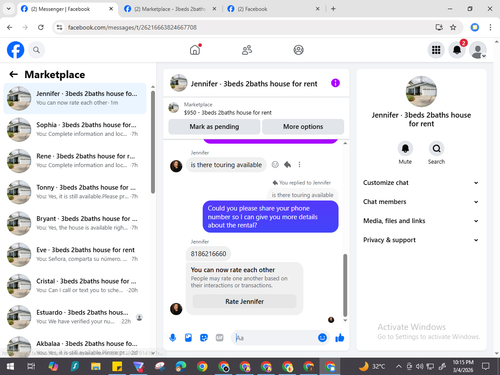
Task: React to 'is there touring available' message
Action: [x=275, y=164]
